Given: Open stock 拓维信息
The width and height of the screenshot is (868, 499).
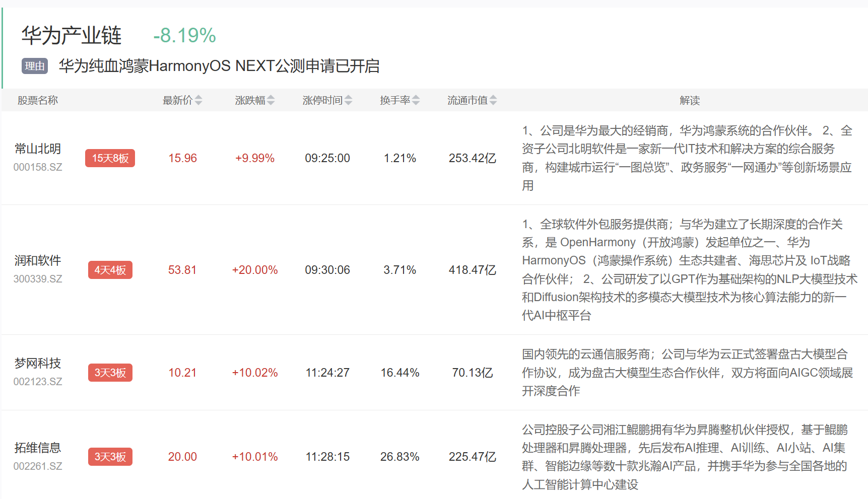Looking at the screenshot, I should pos(38,448).
